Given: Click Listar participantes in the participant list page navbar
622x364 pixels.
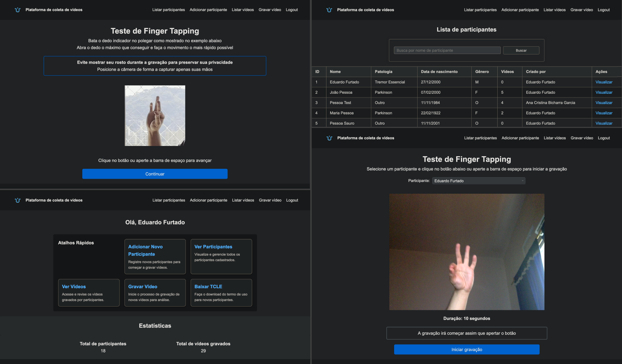Looking at the screenshot, I should (x=480, y=10).
